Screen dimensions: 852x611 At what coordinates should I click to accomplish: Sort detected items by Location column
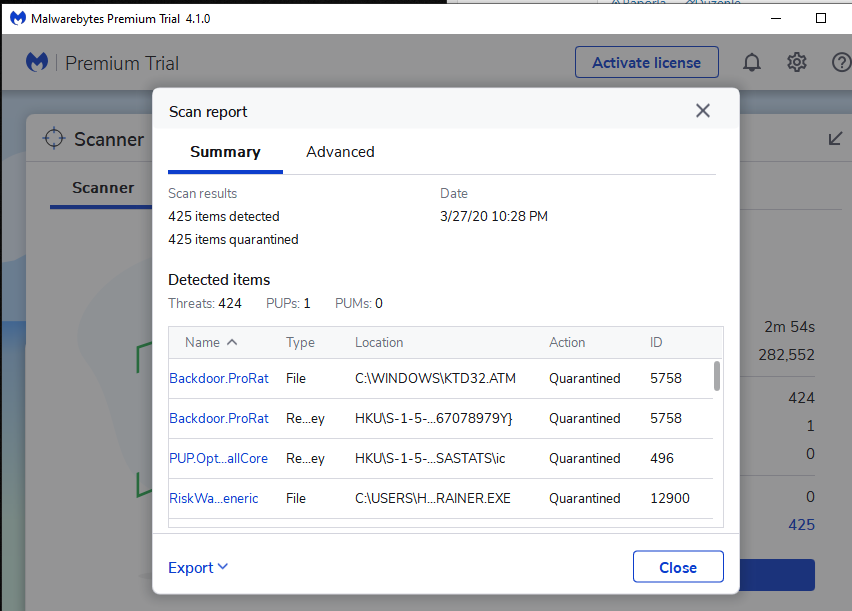379,342
